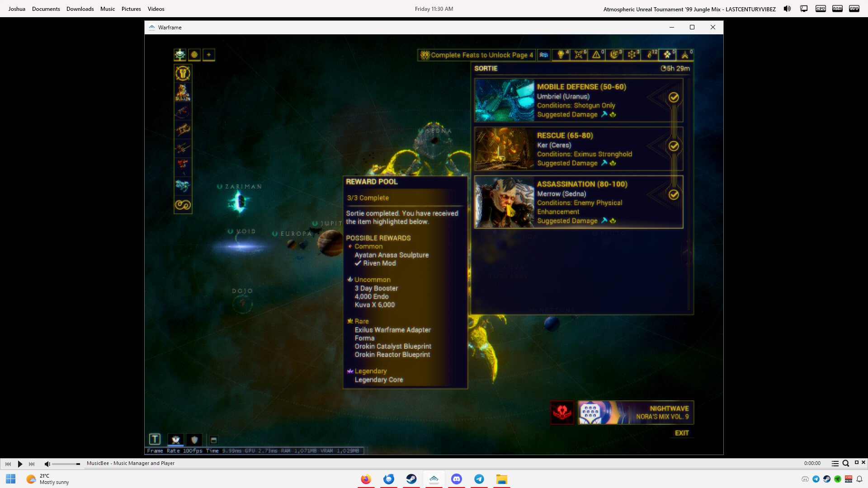Click the red skull emblem beside Nightwave
The width and height of the screenshot is (868, 488).
pyautogui.click(x=562, y=413)
